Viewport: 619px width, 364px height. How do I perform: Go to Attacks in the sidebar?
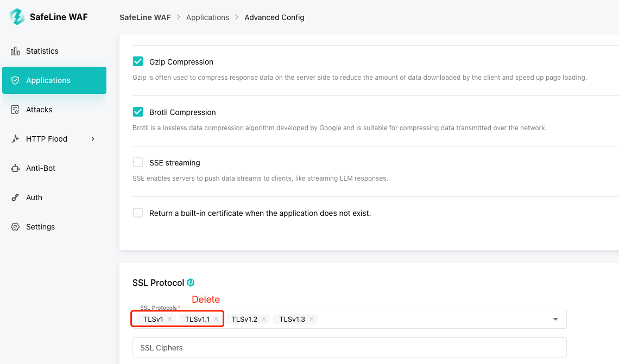[x=54, y=110]
